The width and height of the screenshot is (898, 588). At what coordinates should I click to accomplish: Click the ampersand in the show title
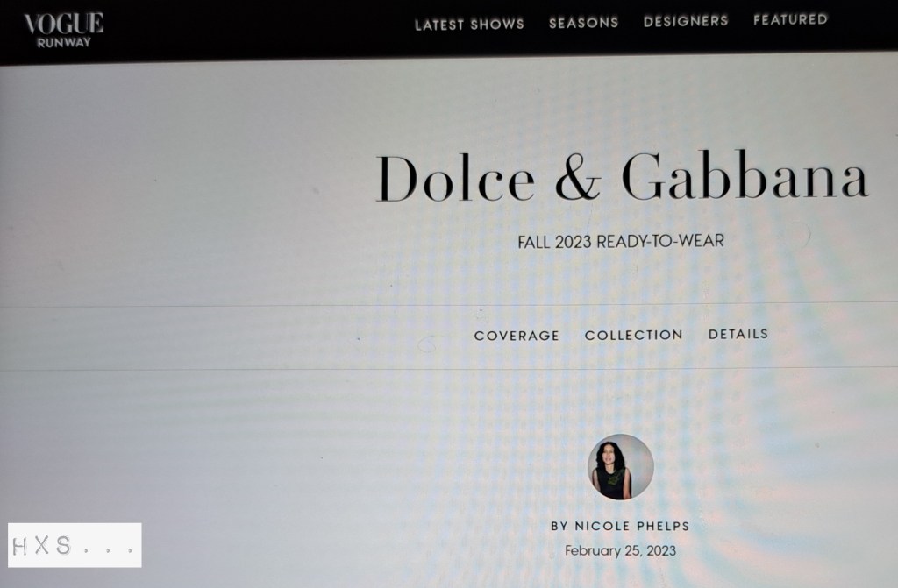(578, 178)
